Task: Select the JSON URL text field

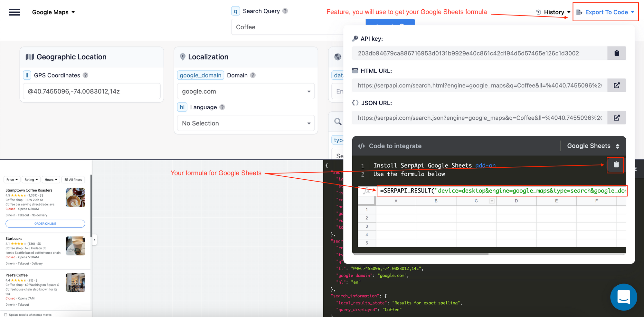Action: coord(479,118)
